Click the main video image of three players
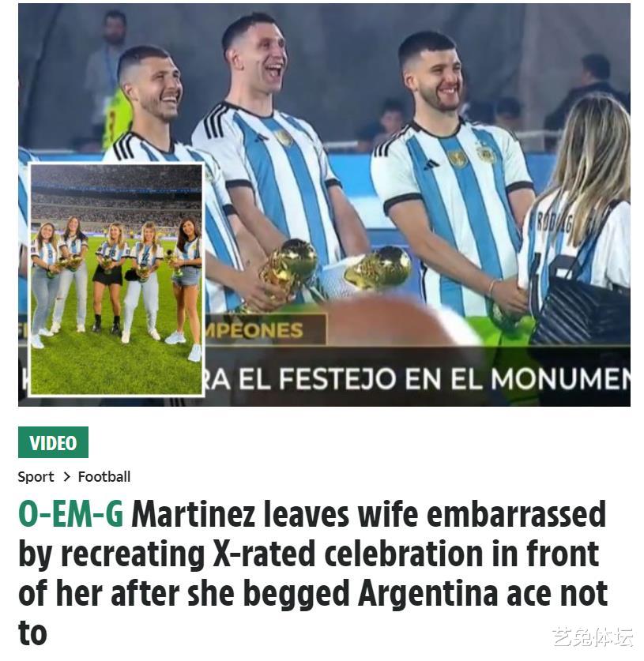Screen dimensions: 644x661 324,205
